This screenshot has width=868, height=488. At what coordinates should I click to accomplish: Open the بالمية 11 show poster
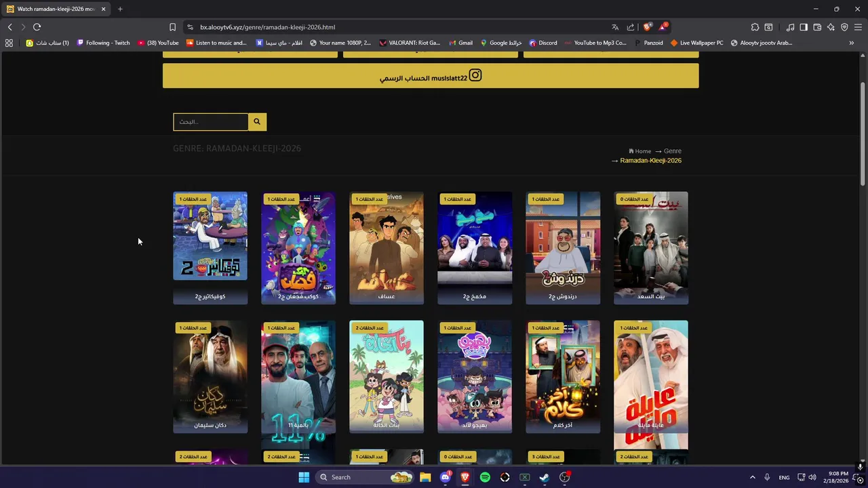(298, 377)
